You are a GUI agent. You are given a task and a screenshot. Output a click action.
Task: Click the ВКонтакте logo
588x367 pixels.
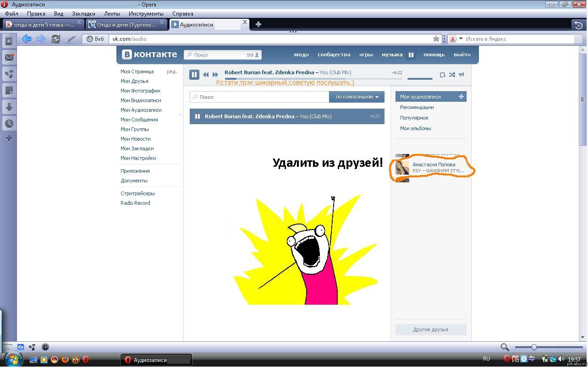click(x=149, y=55)
